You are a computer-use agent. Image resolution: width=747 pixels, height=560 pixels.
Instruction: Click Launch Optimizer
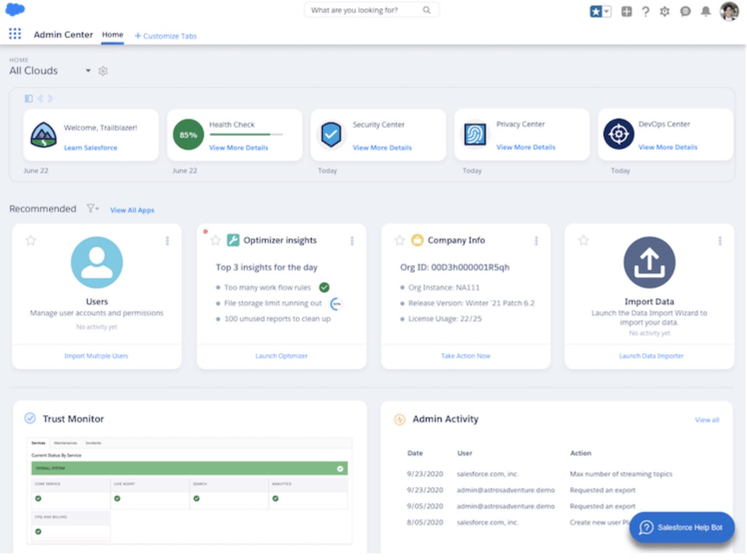pyautogui.click(x=281, y=356)
